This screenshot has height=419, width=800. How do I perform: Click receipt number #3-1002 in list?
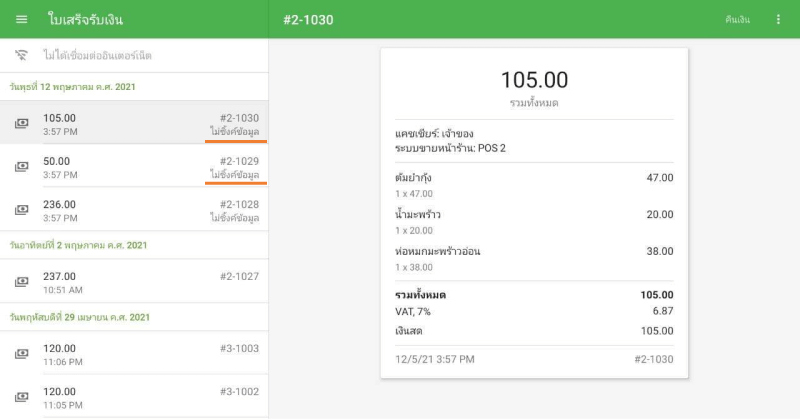pos(239,392)
